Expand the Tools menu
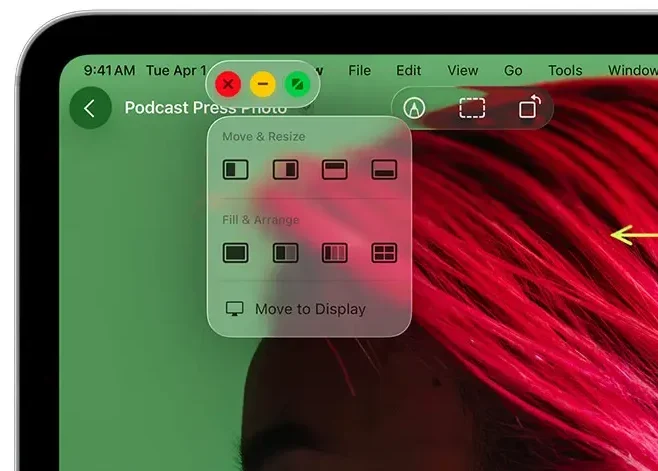 coord(564,70)
